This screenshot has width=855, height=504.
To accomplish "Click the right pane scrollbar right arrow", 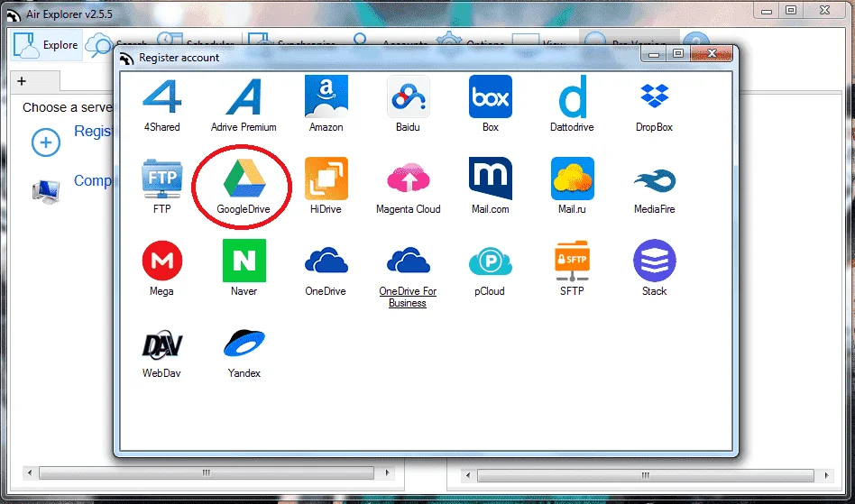I will click(x=827, y=475).
